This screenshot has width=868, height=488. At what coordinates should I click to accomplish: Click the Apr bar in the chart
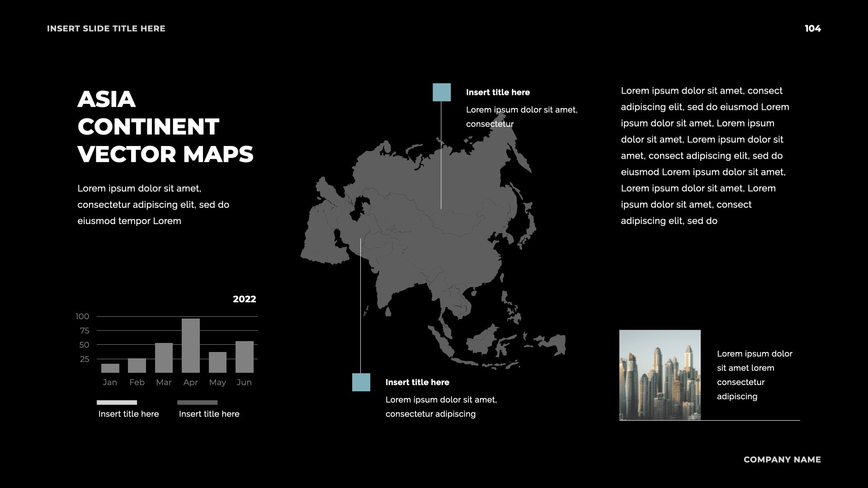coord(190,346)
